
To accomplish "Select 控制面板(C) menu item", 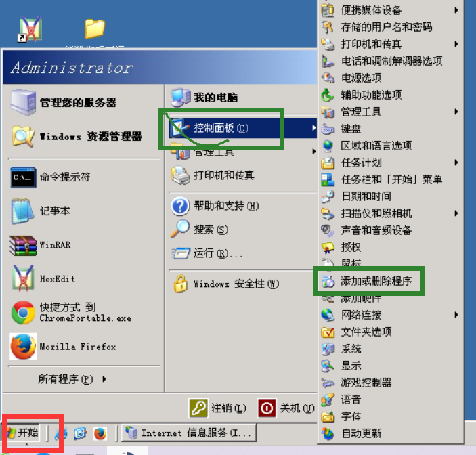I will click(x=242, y=128).
